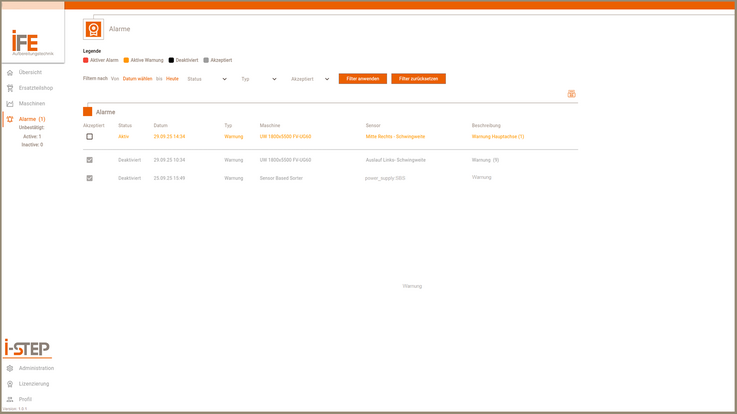Click the Lizenzierung badge icon
The width and height of the screenshot is (737, 414).
tap(10, 384)
